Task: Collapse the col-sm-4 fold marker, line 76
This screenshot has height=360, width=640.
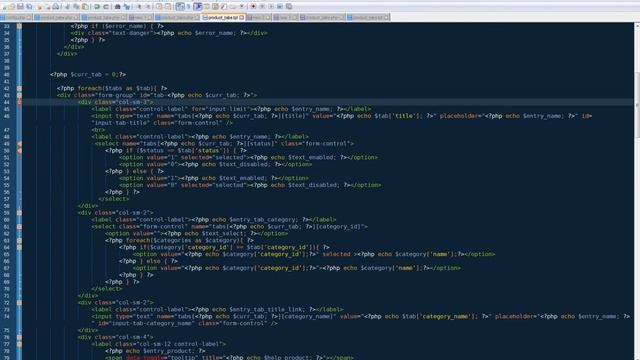Action: tap(19, 337)
